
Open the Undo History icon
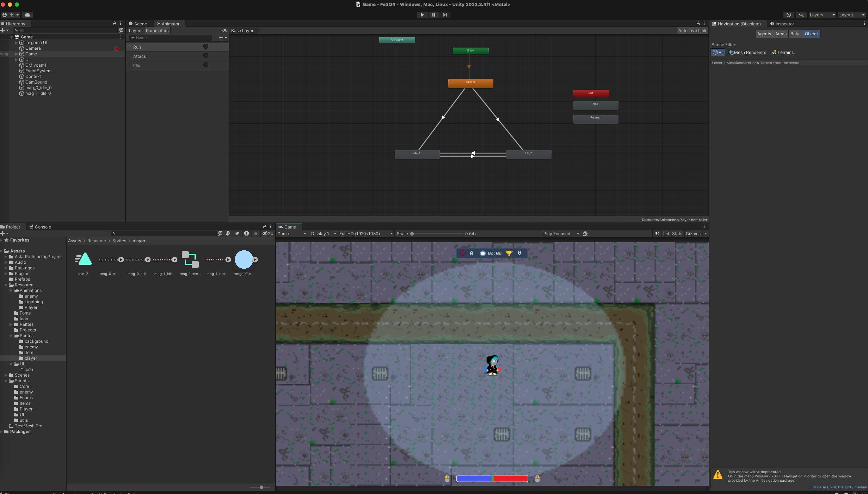(x=788, y=15)
